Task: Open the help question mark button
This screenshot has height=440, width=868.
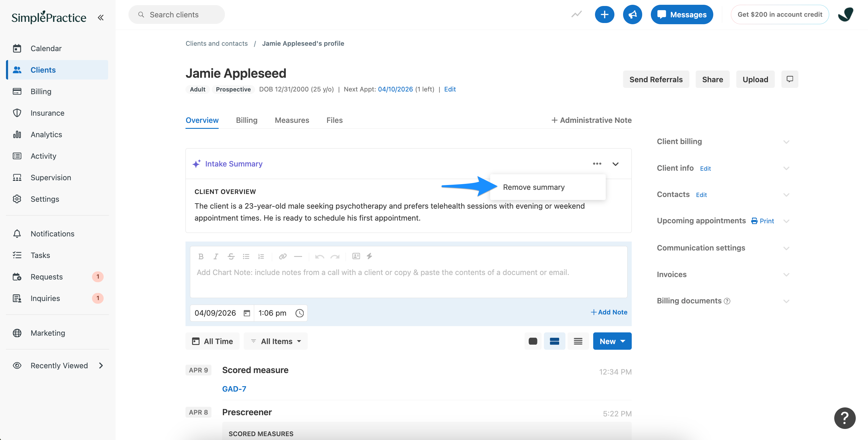Action: pos(845,418)
